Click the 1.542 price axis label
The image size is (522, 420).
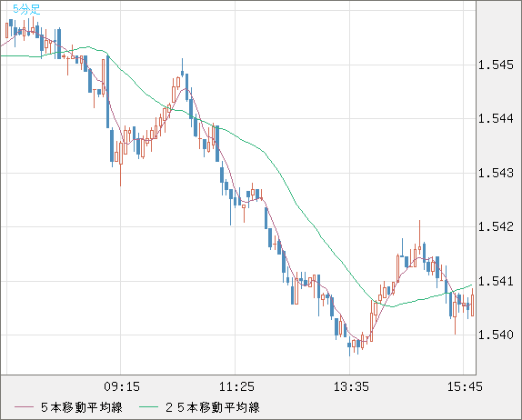[496, 227]
